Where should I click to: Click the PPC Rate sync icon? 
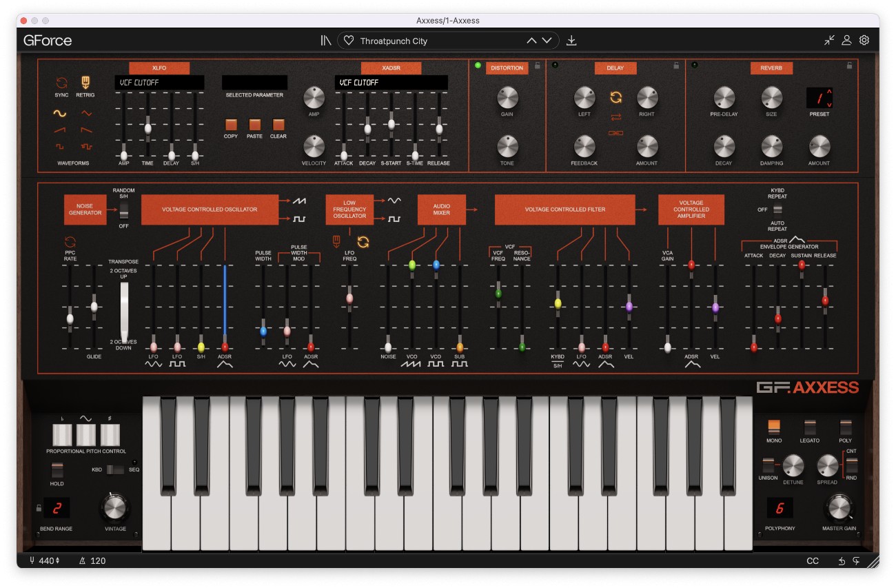70,242
